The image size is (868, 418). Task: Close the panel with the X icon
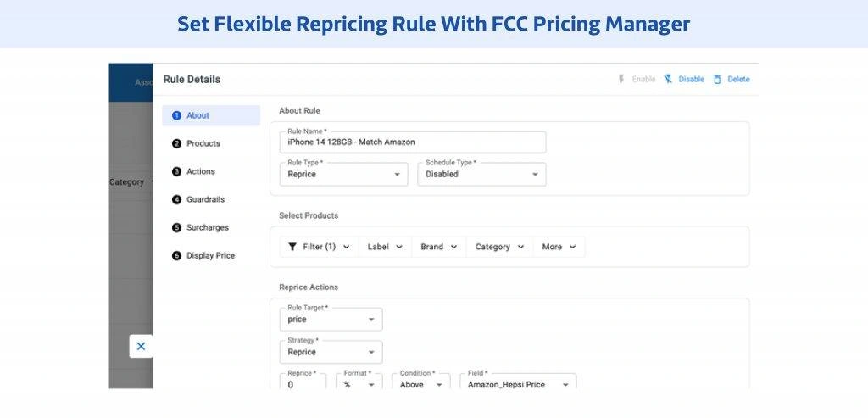[141, 346]
